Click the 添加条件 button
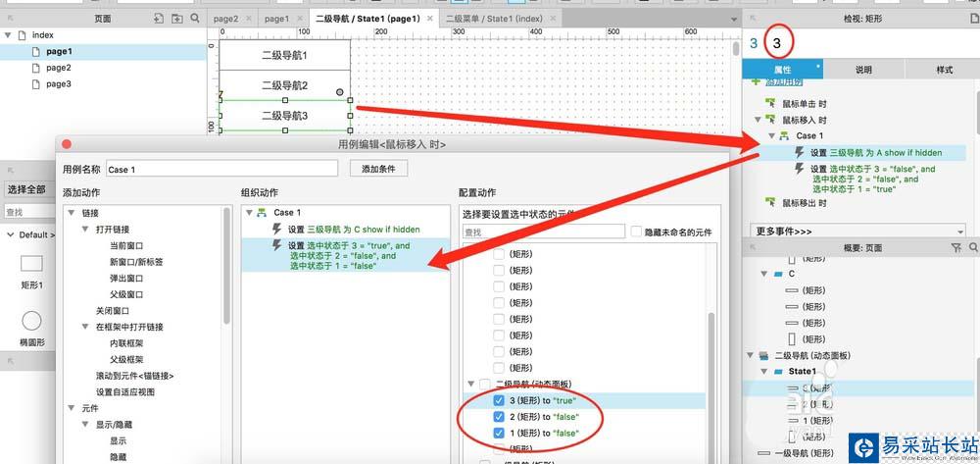The height and width of the screenshot is (464, 980). [378, 168]
